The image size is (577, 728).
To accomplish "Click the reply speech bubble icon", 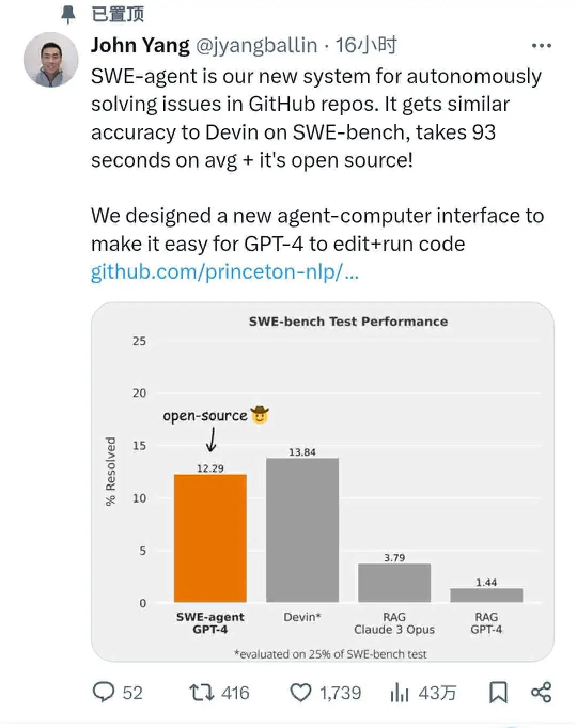I will (104, 692).
